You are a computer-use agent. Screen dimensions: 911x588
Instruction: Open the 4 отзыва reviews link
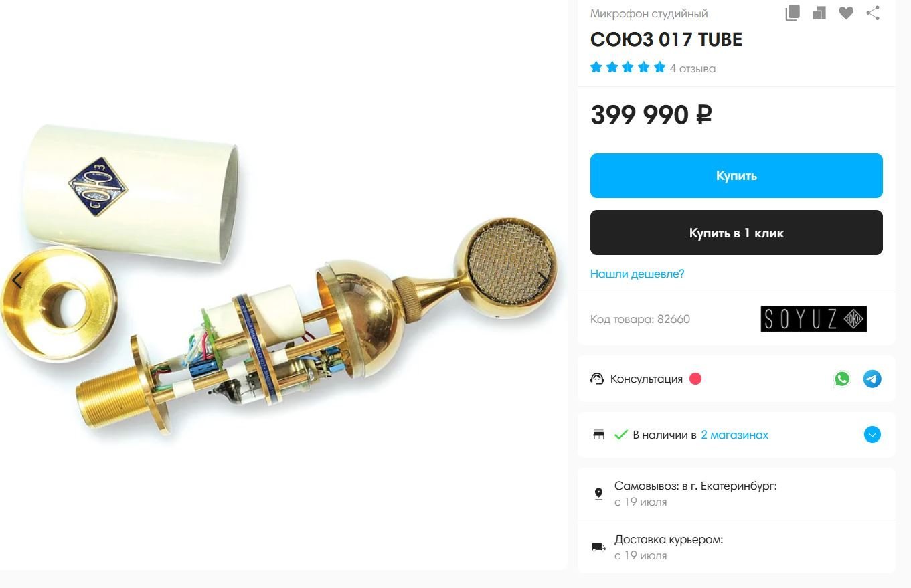tap(693, 68)
